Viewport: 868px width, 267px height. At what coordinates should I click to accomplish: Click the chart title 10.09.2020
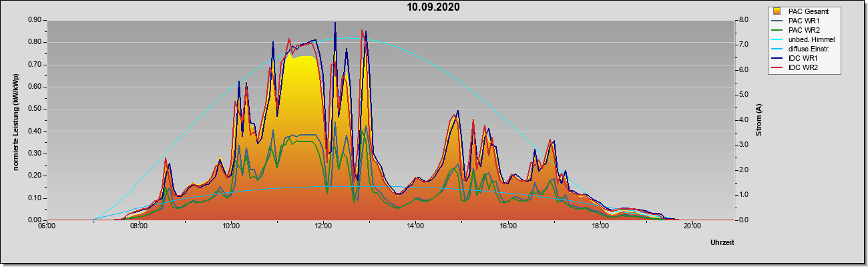coord(433,7)
